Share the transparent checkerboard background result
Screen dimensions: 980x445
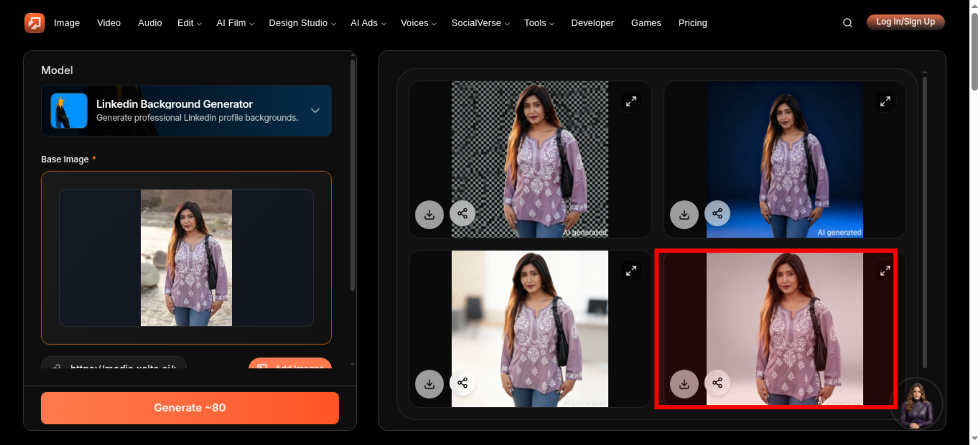(x=463, y=213)
